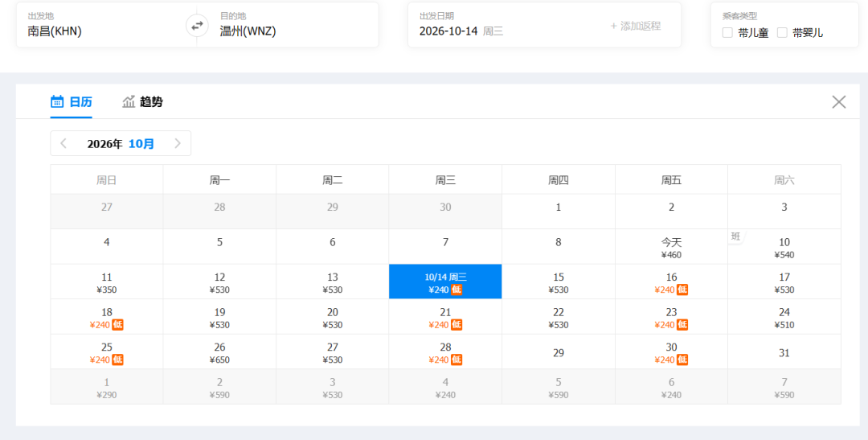Select October 21 low fare ¥240
This screenshot has width=868, height=440.
(x=445, y=316)
